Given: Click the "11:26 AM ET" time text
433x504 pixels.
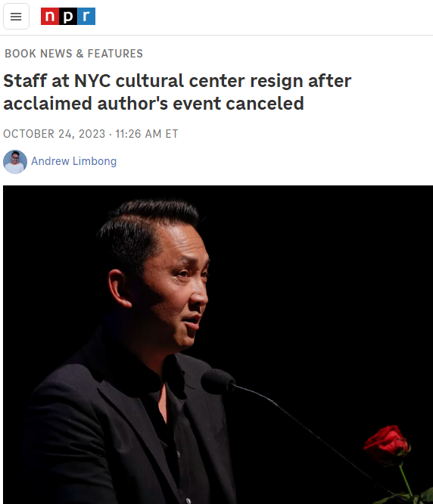Looking at the screenshot, I should point(147,134).
